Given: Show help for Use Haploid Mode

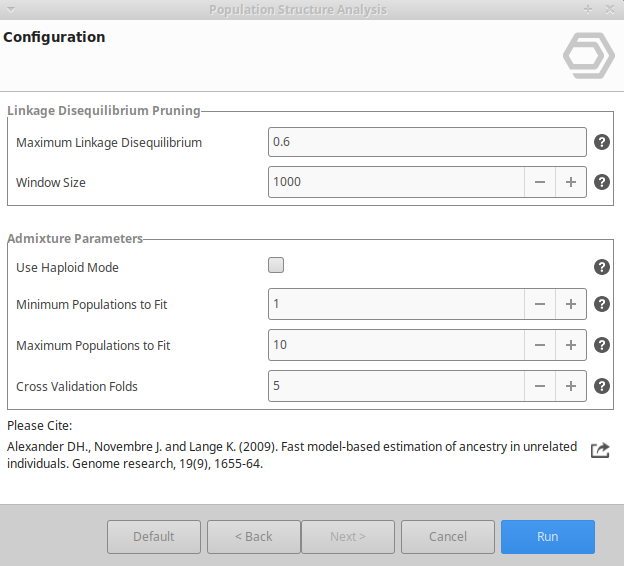Looking at the screenshot, I should coord(602,267).
